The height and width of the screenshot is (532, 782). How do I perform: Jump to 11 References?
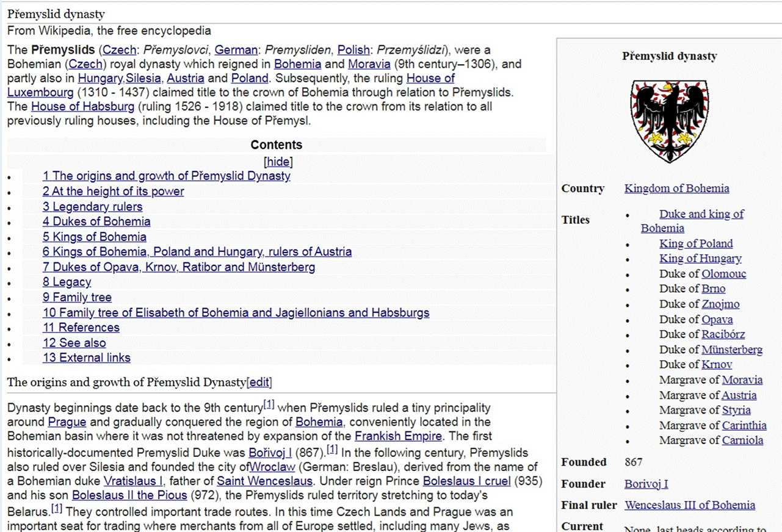81,327
